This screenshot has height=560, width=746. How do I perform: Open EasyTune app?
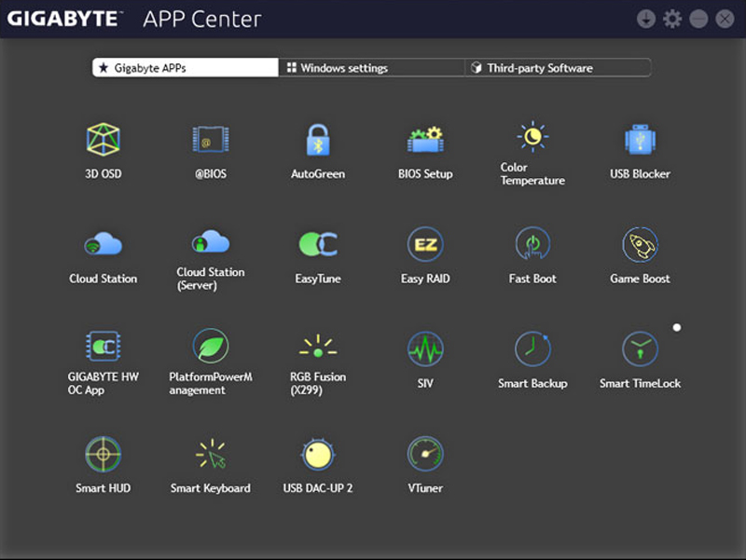(x=318, y=244)
